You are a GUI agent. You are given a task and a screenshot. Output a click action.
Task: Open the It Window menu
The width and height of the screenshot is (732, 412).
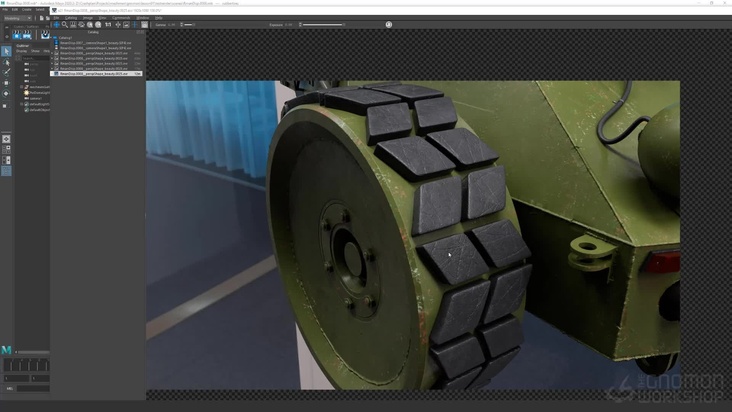(142, 18)
